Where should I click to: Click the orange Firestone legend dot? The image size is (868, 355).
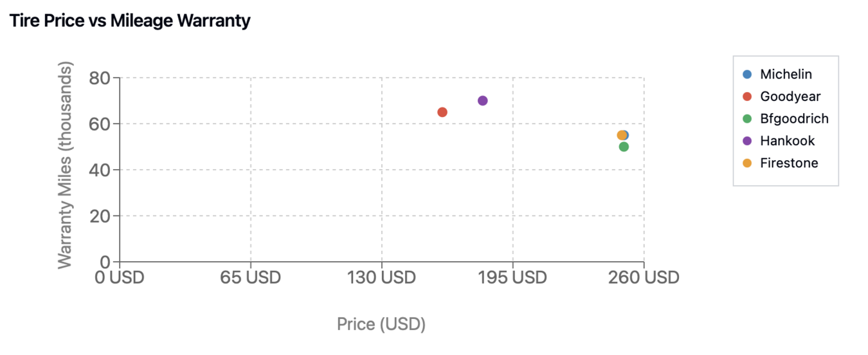pyautogui.click(x=747, y=163)
